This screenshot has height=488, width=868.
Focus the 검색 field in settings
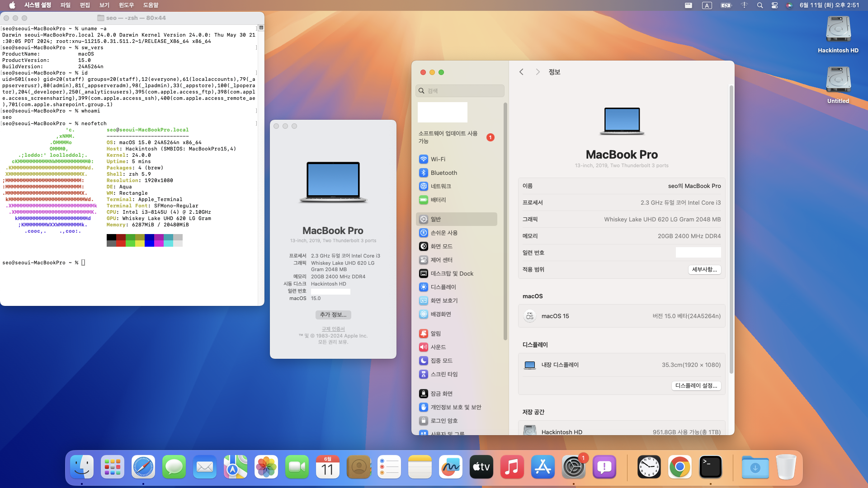click(x=460, y=91)
